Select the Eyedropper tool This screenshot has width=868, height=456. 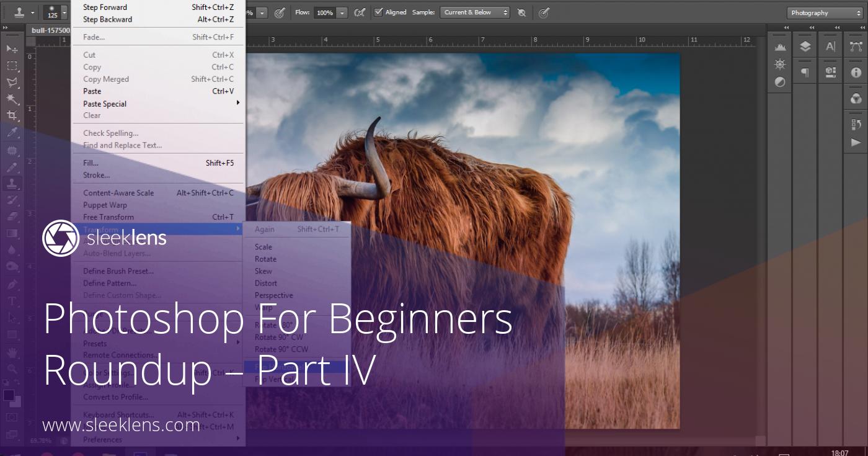point(12,133)
